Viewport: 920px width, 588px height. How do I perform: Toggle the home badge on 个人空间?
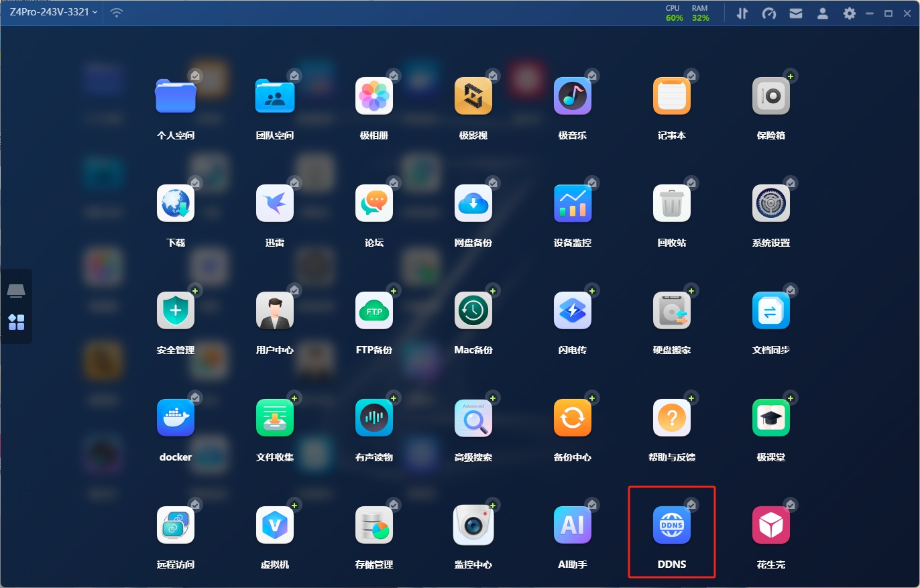tap(195, 75)
